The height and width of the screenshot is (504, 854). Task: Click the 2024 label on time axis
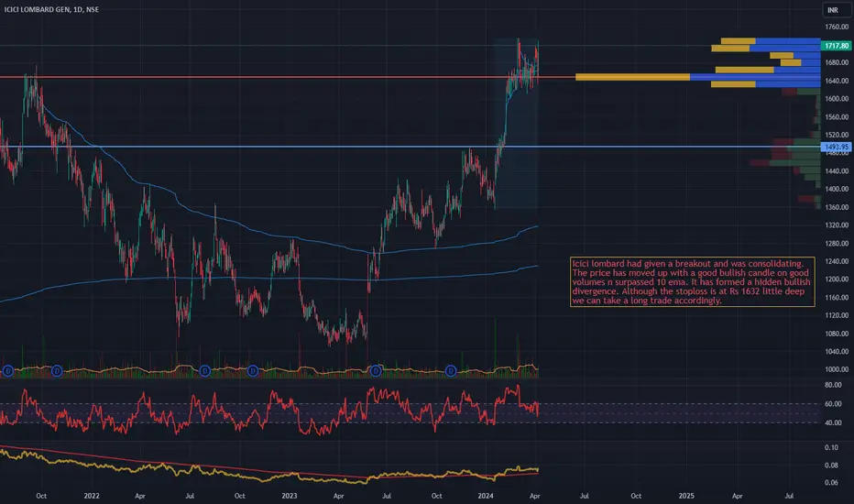pos(486,496)
